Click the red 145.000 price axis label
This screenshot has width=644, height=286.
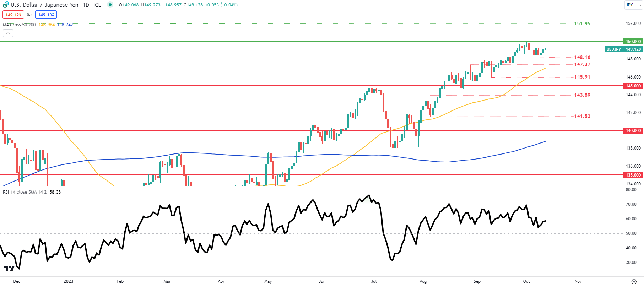point(633,86)
